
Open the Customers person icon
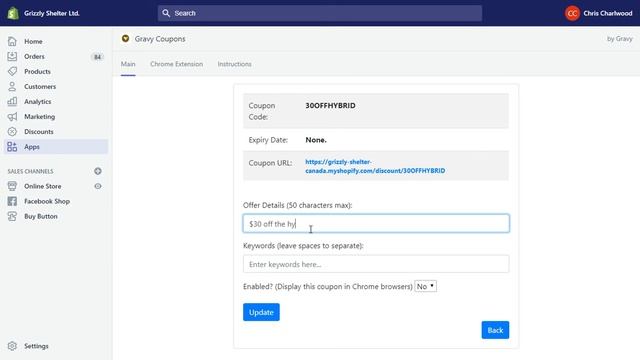point(12,87)
